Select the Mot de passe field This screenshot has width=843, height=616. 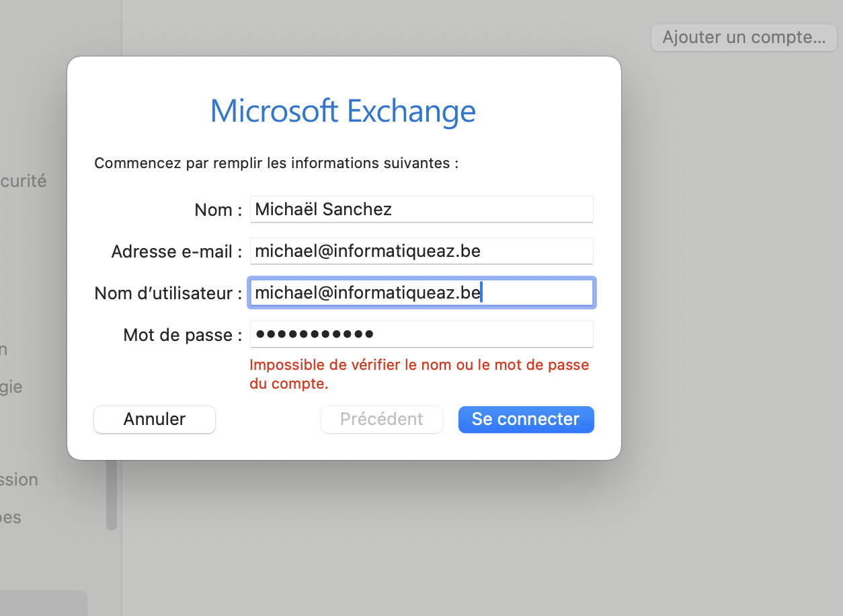click(x=421, y=334)
